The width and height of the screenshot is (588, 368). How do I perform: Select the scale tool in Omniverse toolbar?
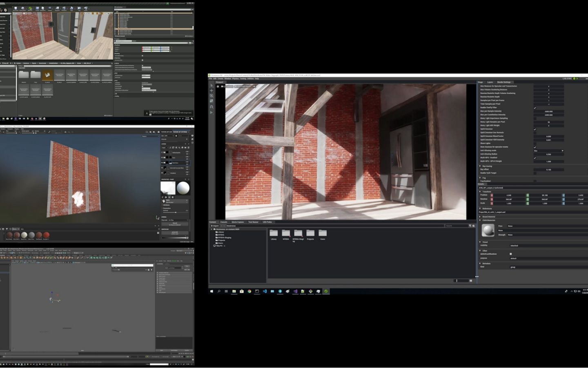coord(212,101)
